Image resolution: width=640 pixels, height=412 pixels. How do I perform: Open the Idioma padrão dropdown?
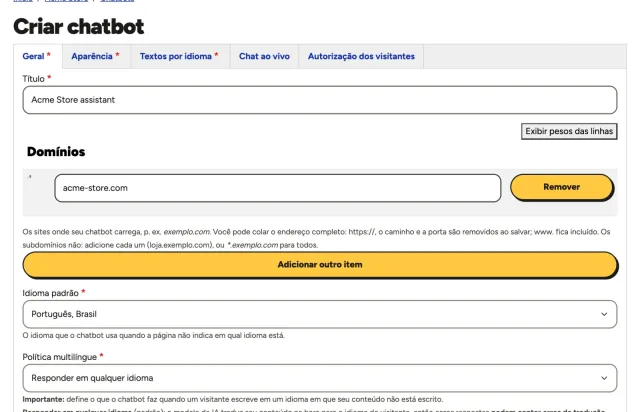320,314
